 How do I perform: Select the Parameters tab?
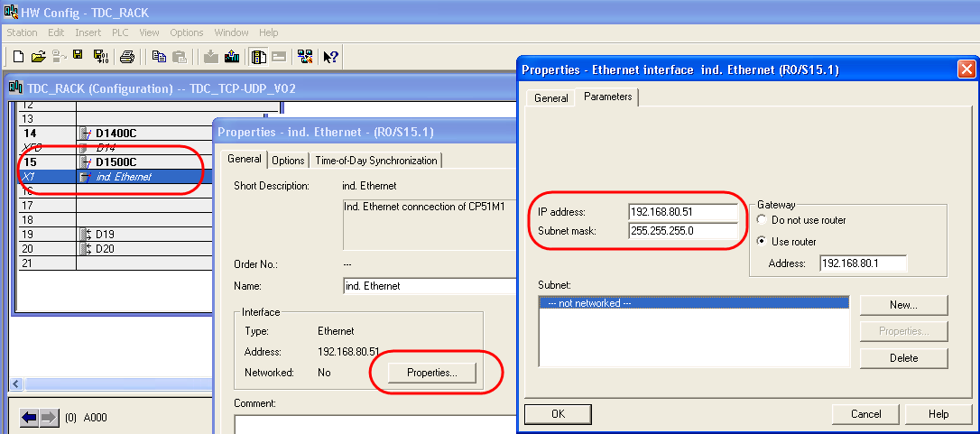[x=607, y=97]
